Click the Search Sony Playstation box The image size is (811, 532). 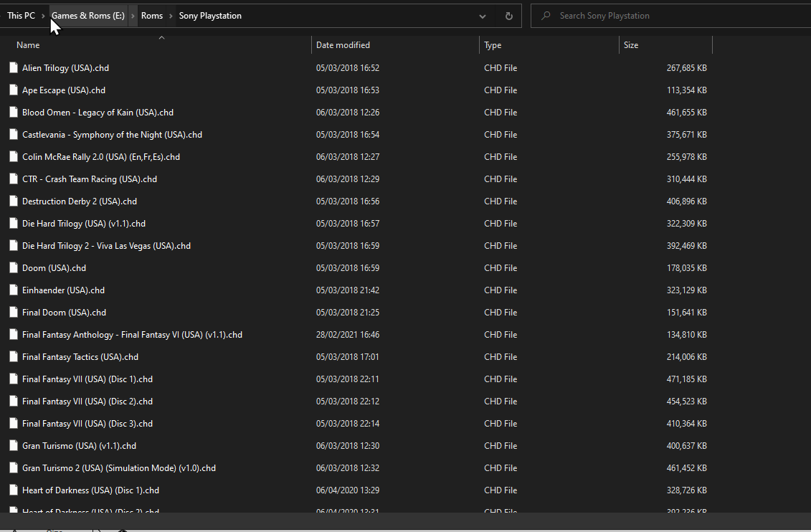click(673, 16)
